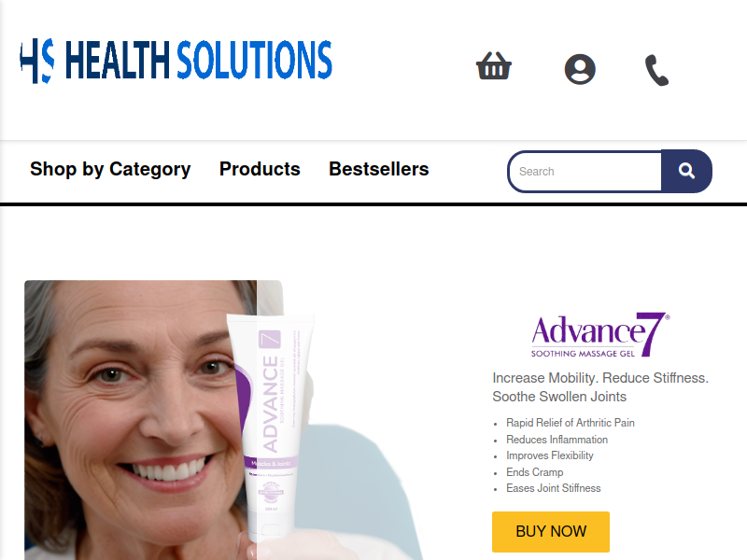Click the Rapid Relief of Arthritic Pain item
Viewport: 747px width, 560px height.
pos(571,423)
